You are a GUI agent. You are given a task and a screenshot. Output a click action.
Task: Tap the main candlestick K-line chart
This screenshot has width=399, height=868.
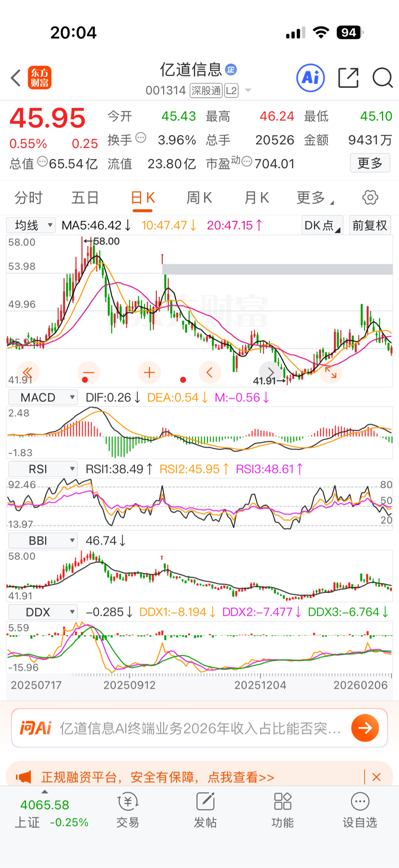pos(199,311)
